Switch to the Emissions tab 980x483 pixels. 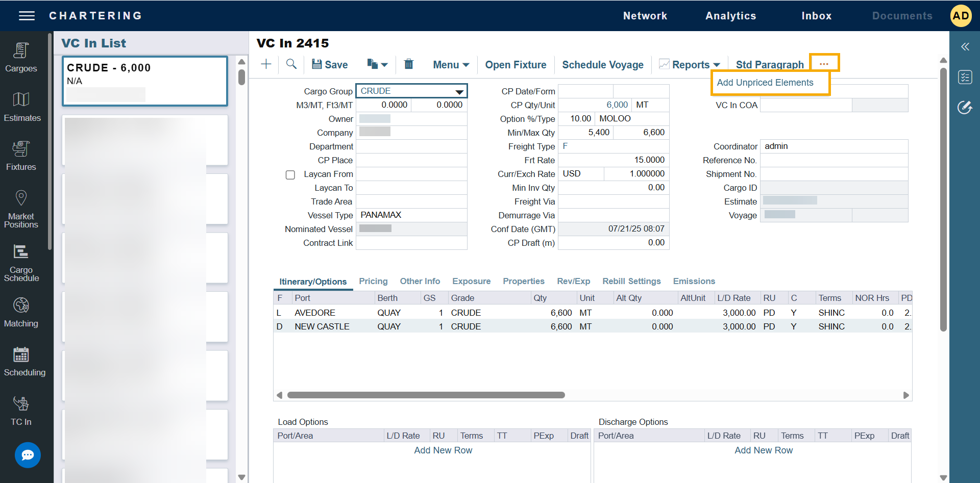coord(694,282)
